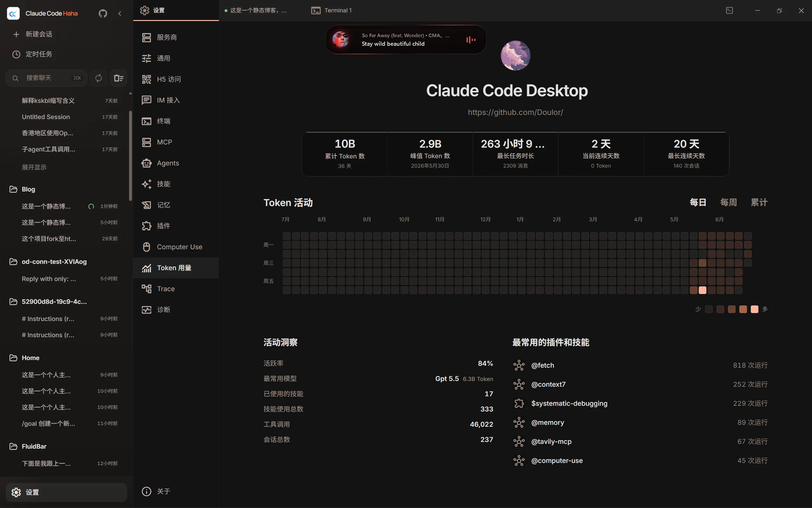The image size is (812, 508).
Task: Open MCP settings section
Action: pos(176,142)
